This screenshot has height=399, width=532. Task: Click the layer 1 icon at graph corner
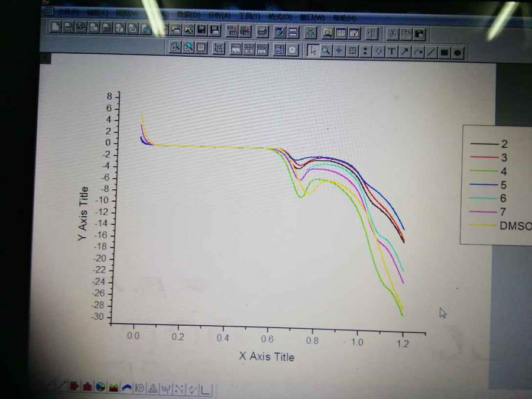pyautogui.click(x=46, y=58)
